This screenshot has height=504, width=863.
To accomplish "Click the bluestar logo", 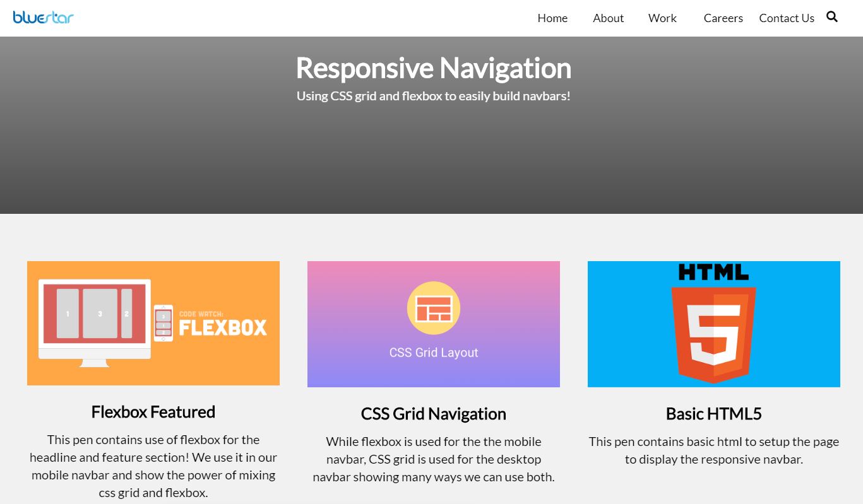I will (x=43, y=17).
